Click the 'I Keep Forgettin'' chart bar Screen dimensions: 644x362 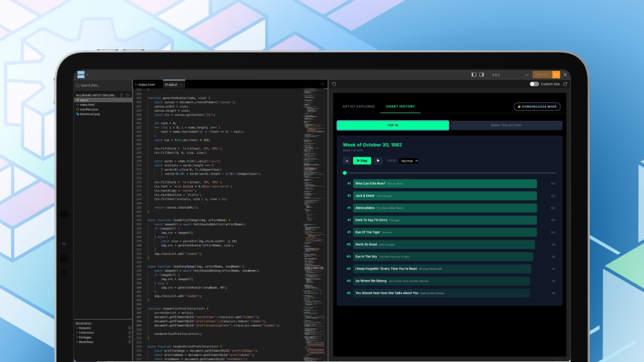click(x=442, y=268)
